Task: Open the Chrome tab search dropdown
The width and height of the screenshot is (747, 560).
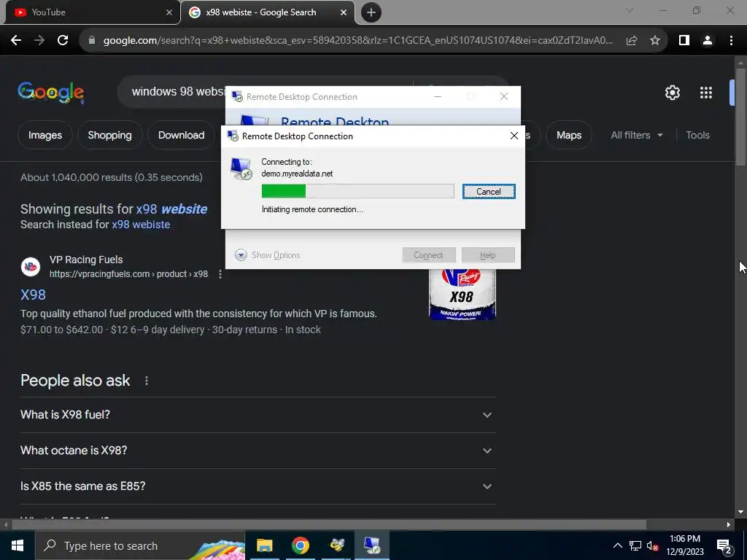Action: tap(630, 10)
